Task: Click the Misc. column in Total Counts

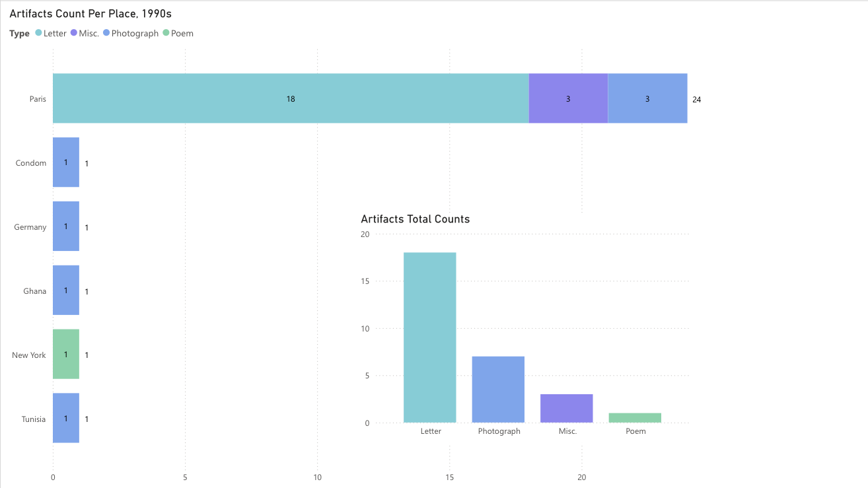Action: click(567, 409)
